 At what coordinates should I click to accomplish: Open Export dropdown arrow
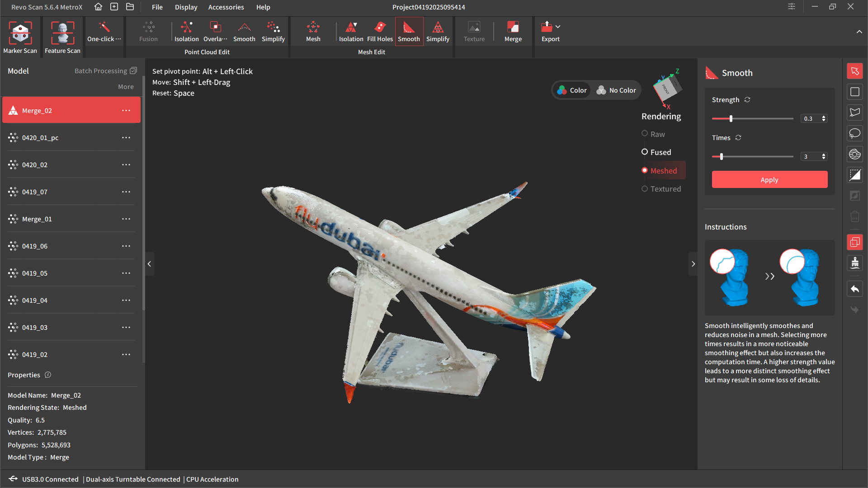pyautogui.click(x=558, y=27)
